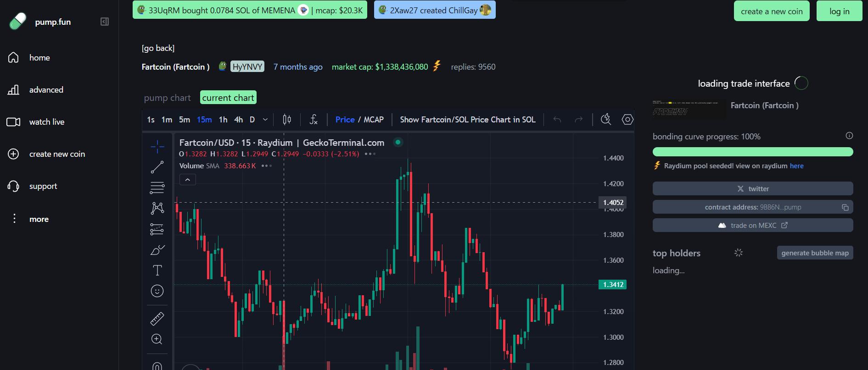Click the Fartcoin thumbnail image
Image resolution: width=868 pixels, height=370 pixels.
[689, 110]
